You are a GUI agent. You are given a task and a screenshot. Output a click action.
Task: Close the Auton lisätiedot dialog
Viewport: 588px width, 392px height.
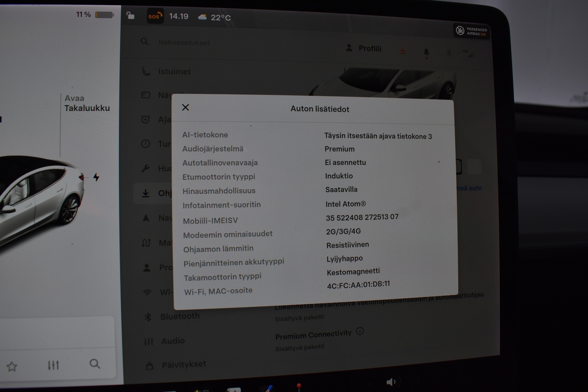tap(185, 107)
